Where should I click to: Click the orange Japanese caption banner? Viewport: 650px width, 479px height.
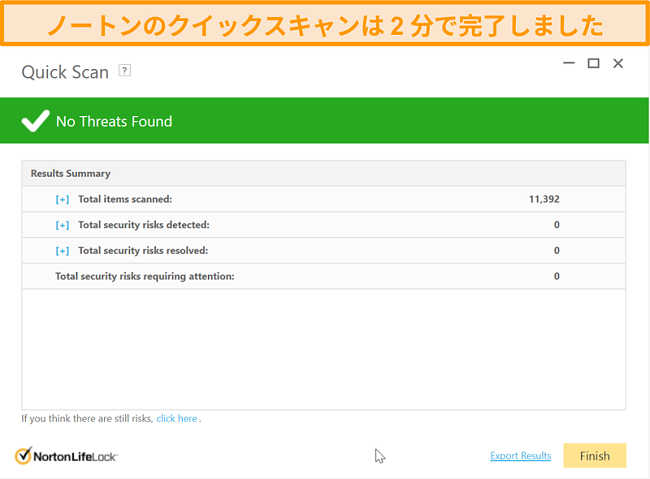(x=325, y=24)
